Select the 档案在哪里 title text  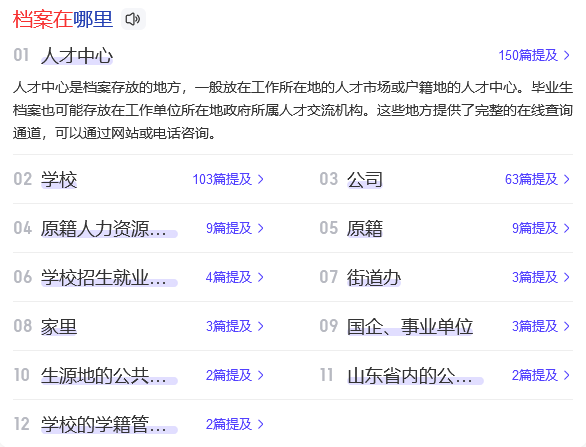coord(63,19)
